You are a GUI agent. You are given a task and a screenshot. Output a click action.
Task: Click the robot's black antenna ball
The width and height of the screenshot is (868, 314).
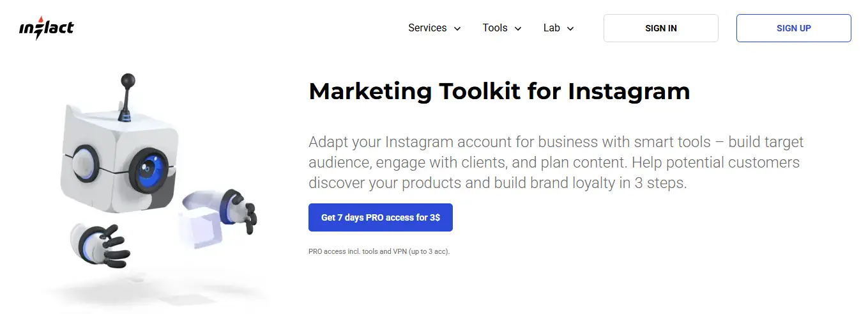click(128, 81)
